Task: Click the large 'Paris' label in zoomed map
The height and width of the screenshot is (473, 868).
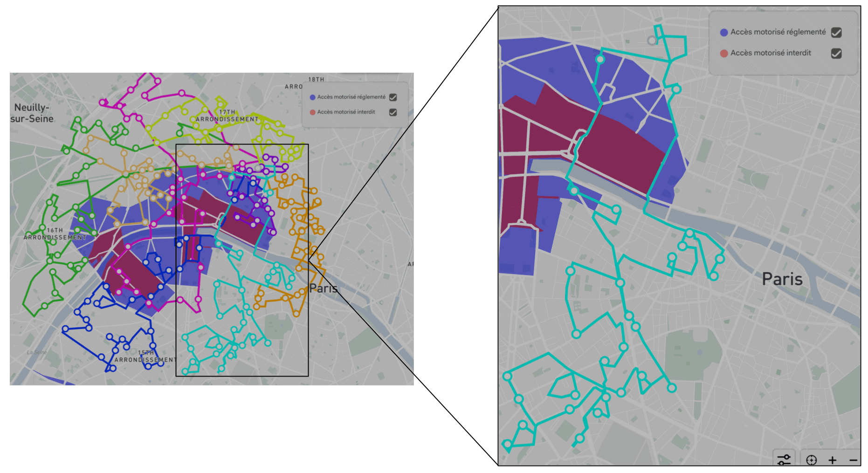Action: 782,279
